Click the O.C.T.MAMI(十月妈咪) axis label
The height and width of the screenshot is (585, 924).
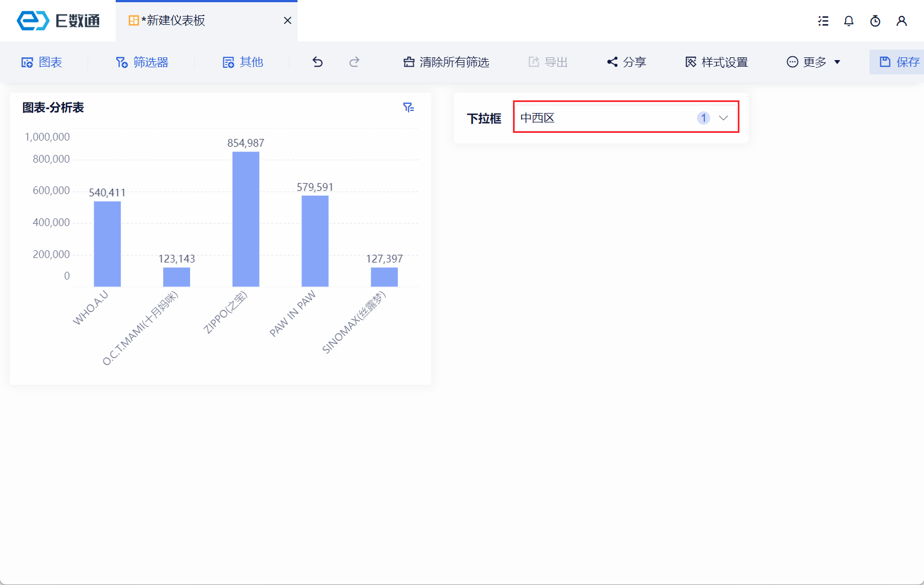(141, 328)
